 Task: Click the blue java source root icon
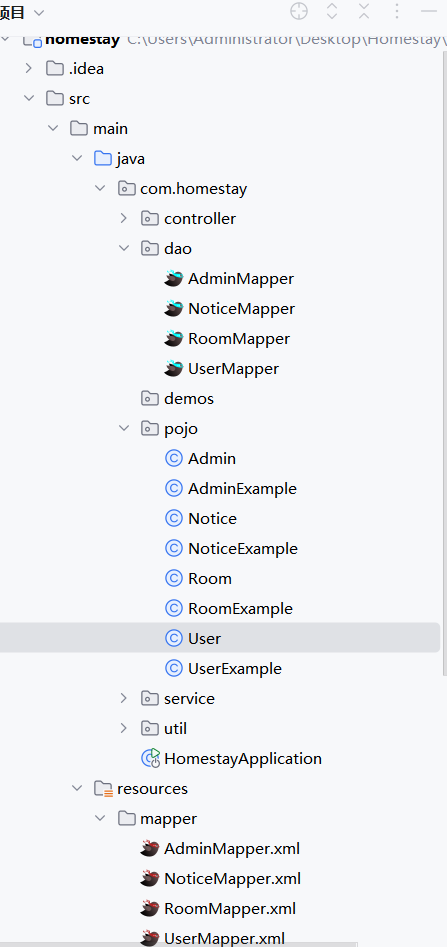(103, 158)
